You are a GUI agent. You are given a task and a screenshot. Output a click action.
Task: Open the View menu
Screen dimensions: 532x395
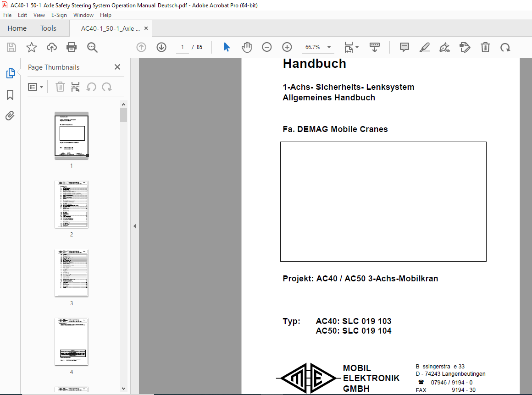coord(39,15)
